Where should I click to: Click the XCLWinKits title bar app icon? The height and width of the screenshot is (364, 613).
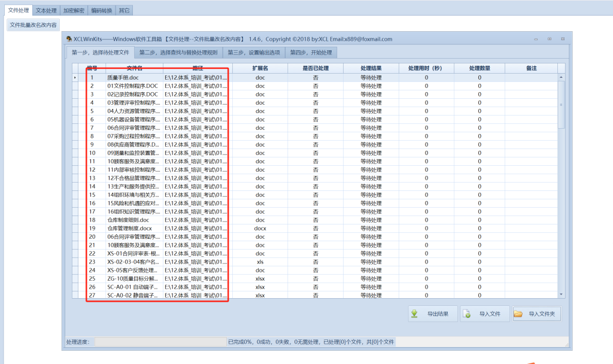[x=69, y=39]
